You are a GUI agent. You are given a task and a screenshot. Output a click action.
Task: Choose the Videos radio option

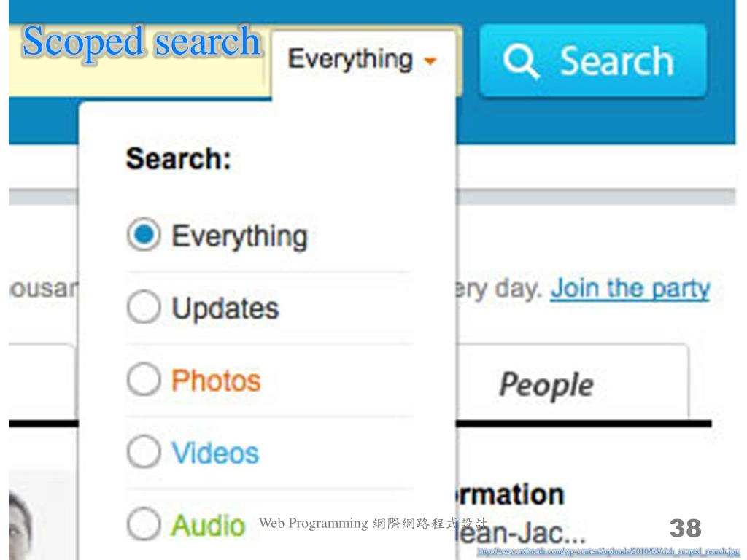(x=144, y=452)
